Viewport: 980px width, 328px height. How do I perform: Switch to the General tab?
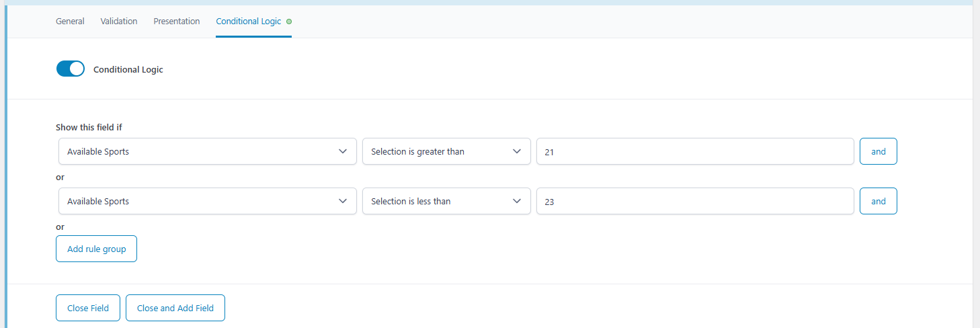(70, 22)
